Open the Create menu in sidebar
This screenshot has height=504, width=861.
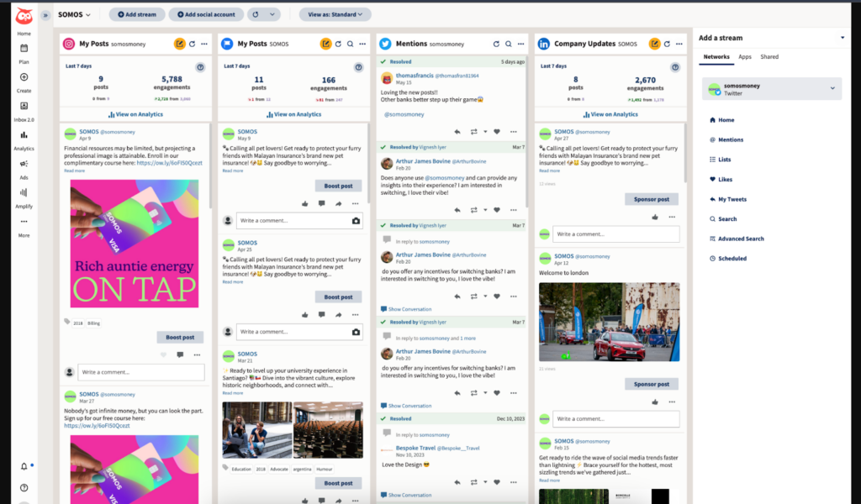[x=24, y=83]
